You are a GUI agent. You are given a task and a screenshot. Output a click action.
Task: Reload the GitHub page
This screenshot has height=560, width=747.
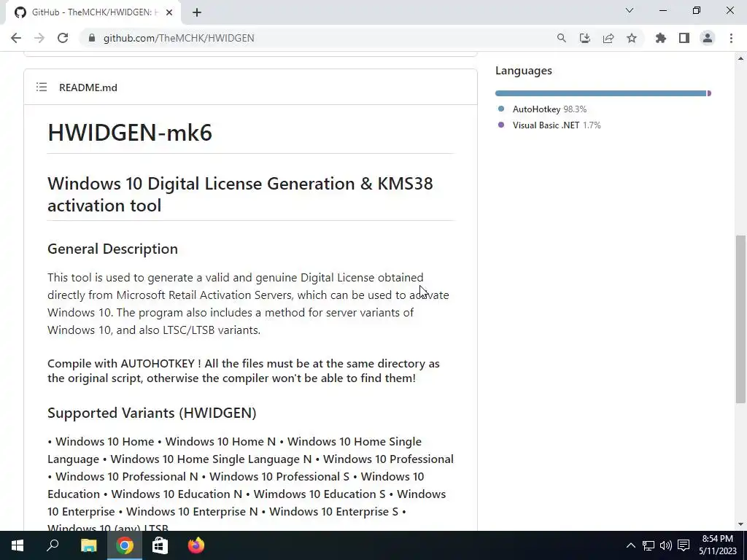(63, 38)
